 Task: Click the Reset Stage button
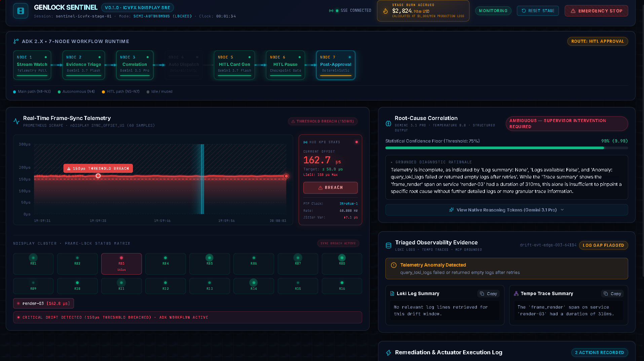[x=538, y=11]
